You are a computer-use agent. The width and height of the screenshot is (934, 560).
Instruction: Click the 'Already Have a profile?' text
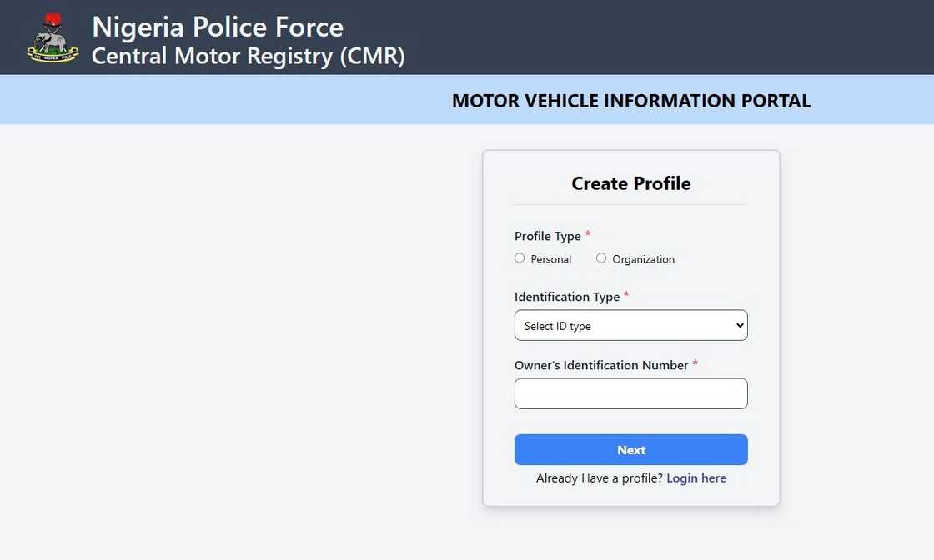pos(599,478)
